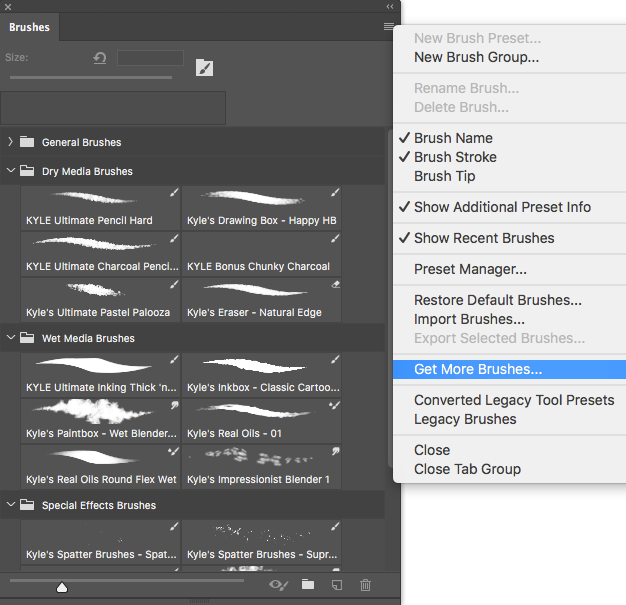Collapse the Dry Media Brushes group

[x=11, y=171]
